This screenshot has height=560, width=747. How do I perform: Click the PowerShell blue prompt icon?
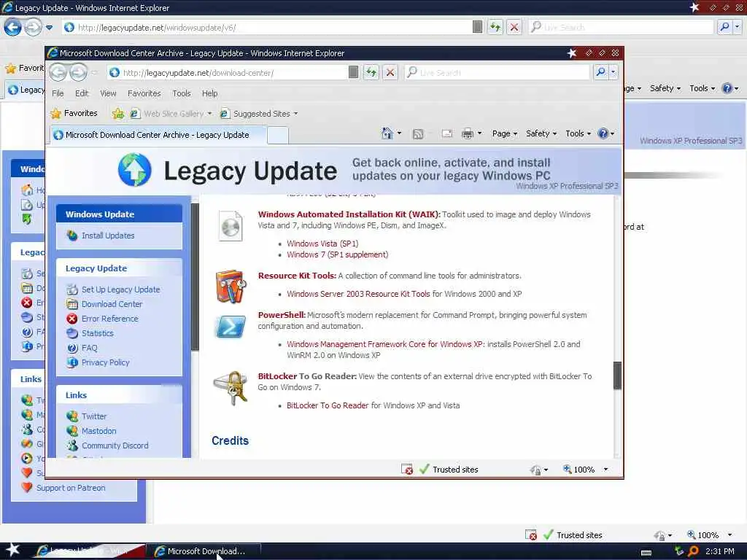[231, 326]
